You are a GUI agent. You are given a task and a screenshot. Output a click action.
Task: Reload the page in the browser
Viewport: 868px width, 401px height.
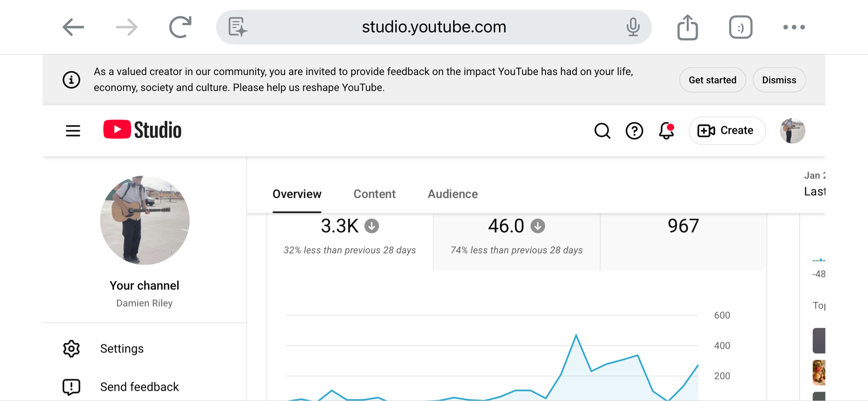pos(180,27)
